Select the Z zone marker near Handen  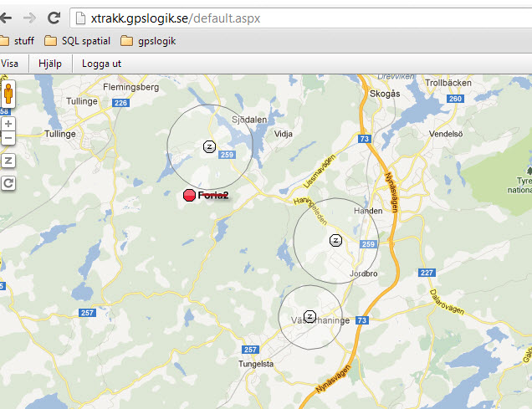point(336,240)
